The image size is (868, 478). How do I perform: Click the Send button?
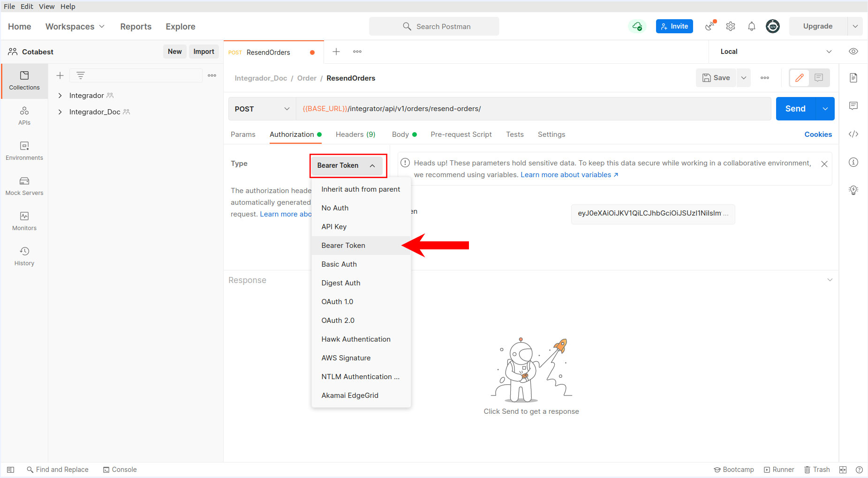[x=796, y=109]
